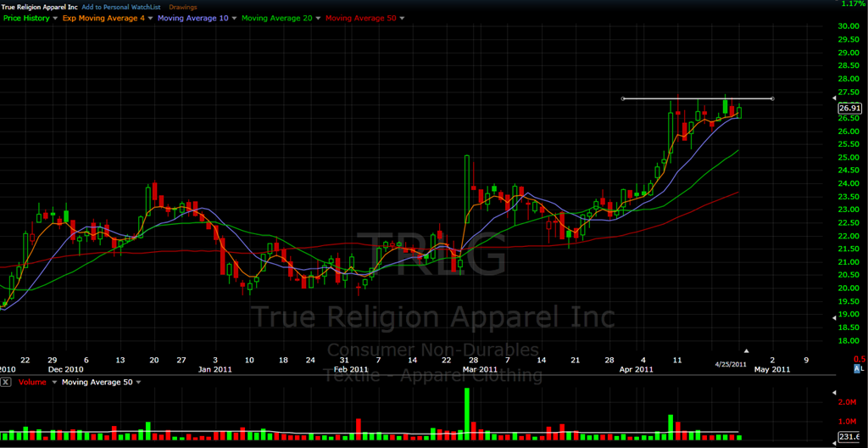Click the current price label 26.91
This screenshot has width=868, height=448.
[x=849, y=108]
